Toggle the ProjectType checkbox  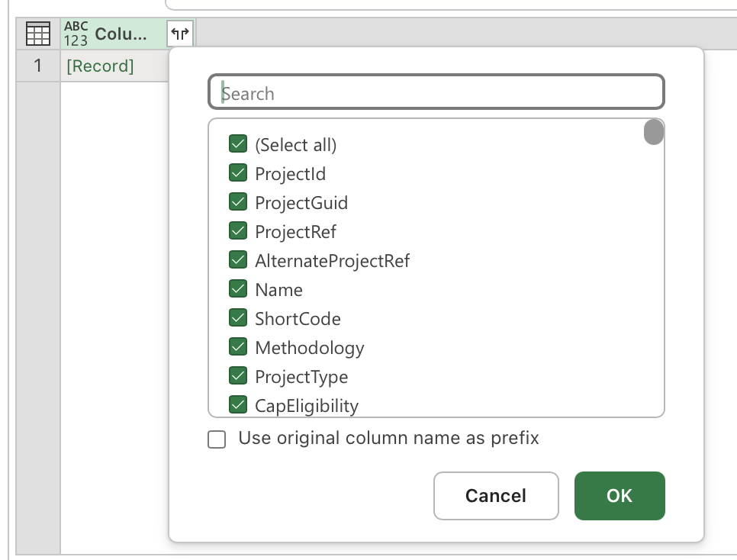pos(238,375)
